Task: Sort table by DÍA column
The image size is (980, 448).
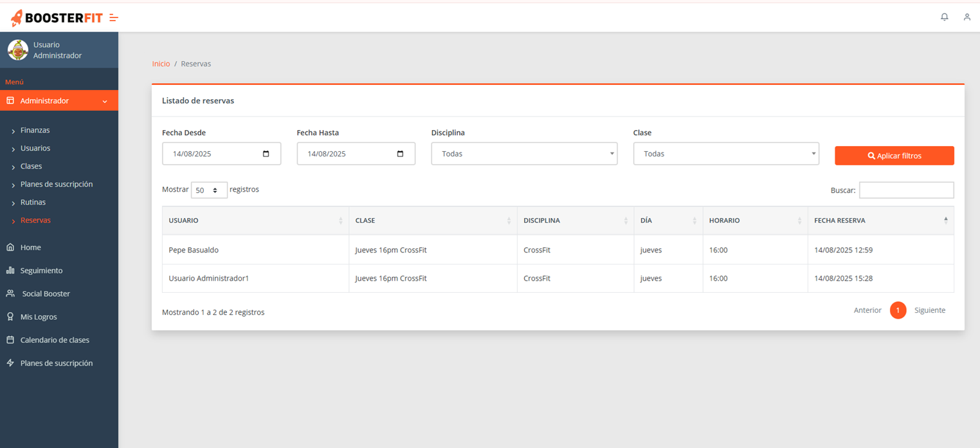Action: coord(668,220)
